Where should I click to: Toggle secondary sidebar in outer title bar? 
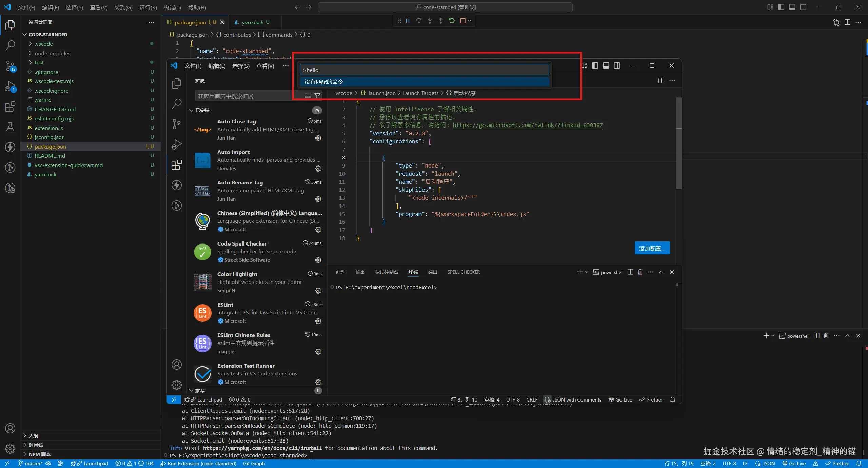click(803, 7)
